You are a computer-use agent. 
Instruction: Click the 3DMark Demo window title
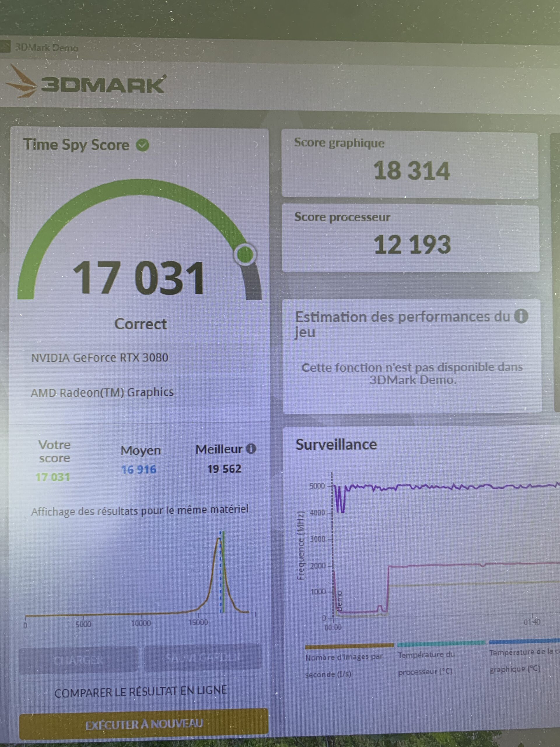[46, 48]
